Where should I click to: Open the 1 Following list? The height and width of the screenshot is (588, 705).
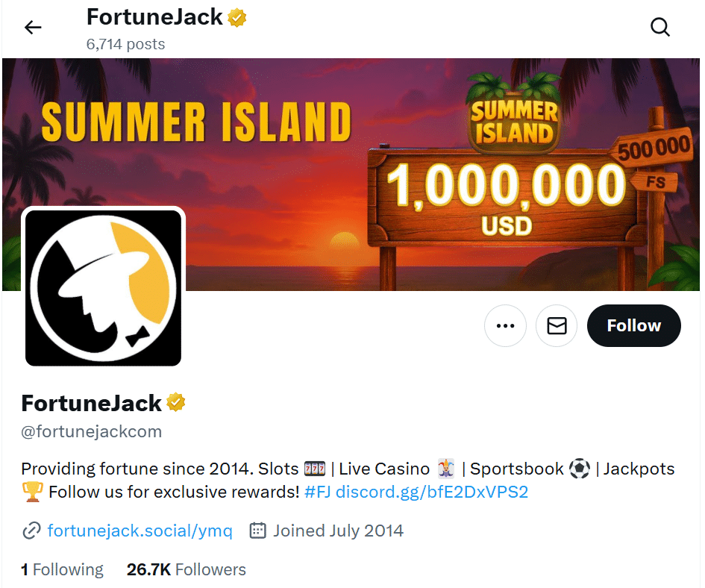[62, 569]
